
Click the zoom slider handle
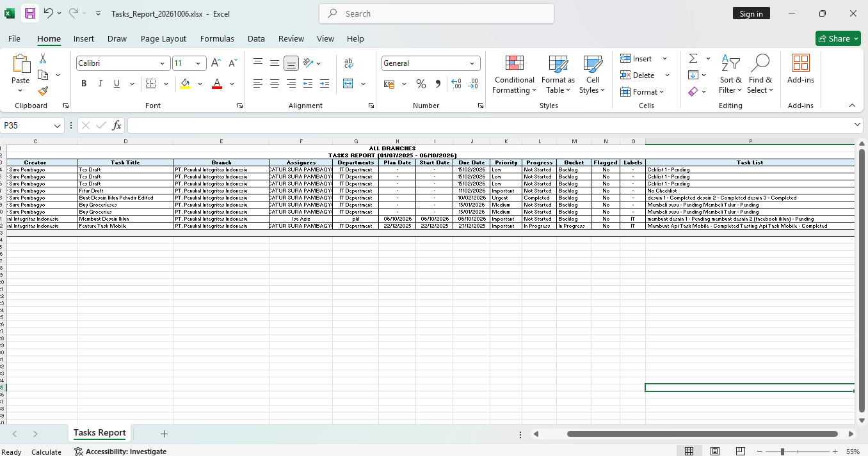[782, 452]
